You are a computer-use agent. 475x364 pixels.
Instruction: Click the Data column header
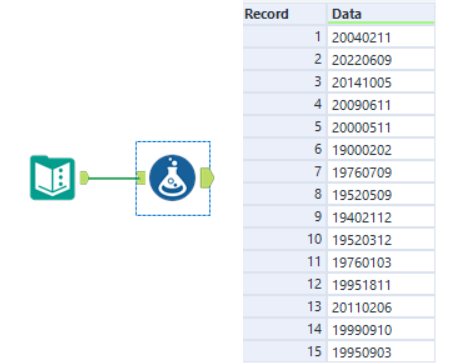point(381,14)
